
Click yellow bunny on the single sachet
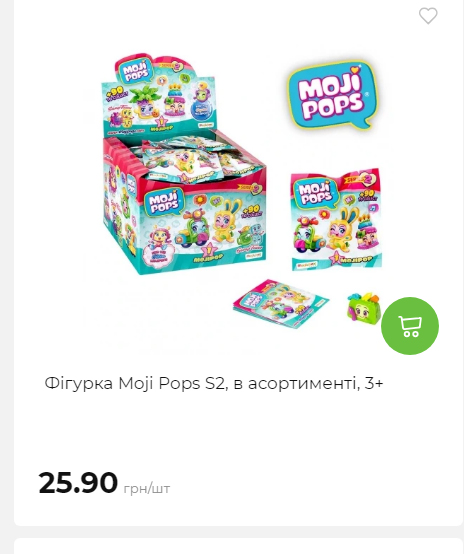341,229
